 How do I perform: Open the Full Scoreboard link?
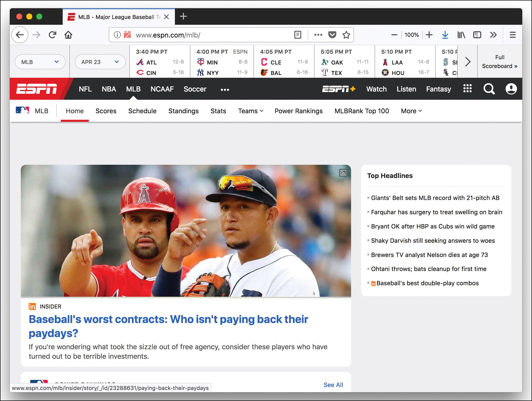coord(500,62)
